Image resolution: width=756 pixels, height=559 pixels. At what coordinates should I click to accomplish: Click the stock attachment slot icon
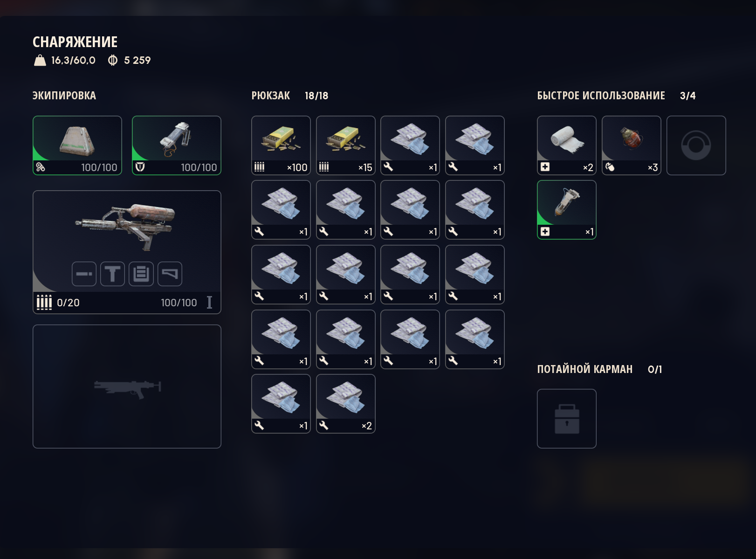(170, 274)
